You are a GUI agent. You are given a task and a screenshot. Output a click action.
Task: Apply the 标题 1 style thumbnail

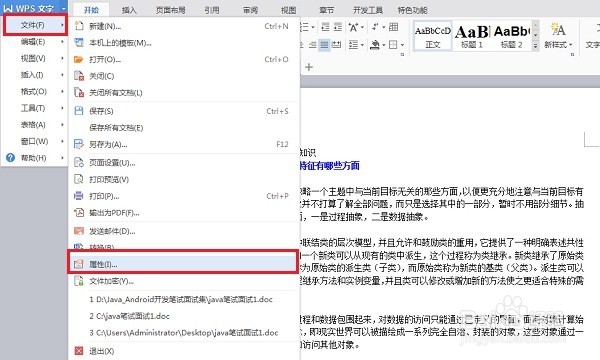pos(471,36)
